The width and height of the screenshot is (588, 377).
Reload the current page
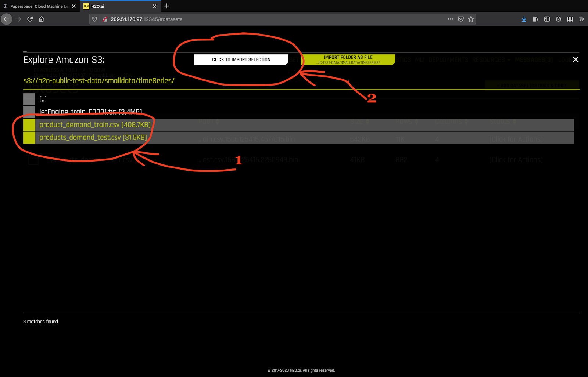point(30,19)
